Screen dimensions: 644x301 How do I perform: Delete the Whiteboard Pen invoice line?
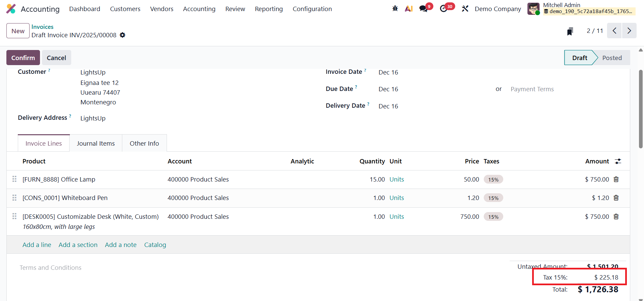pos(616,198)
